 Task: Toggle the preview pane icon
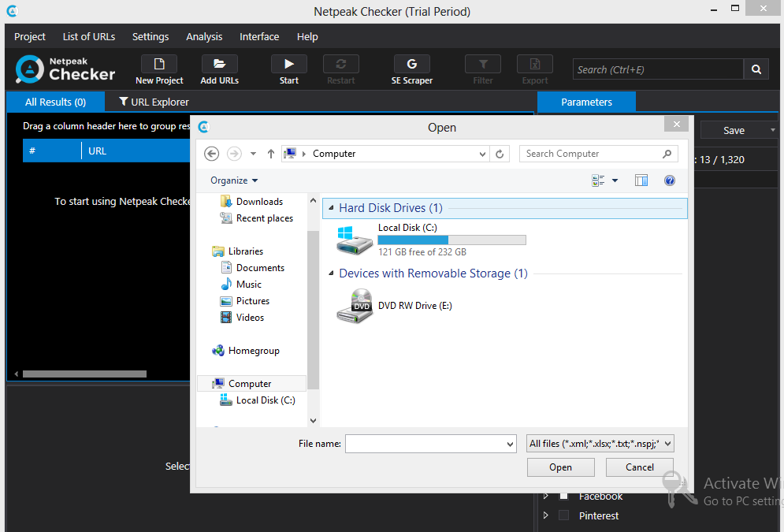(641, 180)
